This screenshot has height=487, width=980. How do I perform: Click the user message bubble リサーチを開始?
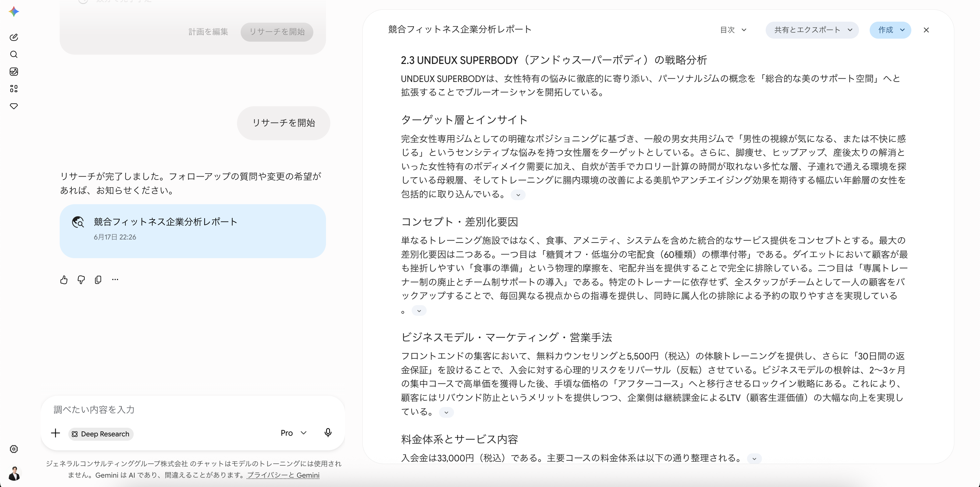point(284,123)
